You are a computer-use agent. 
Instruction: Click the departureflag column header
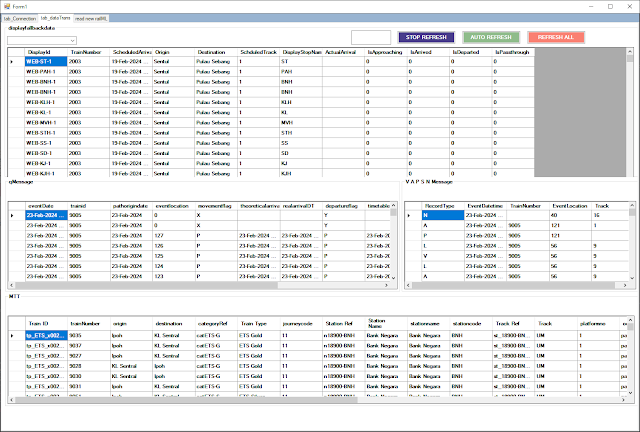(x=343, y=206)
